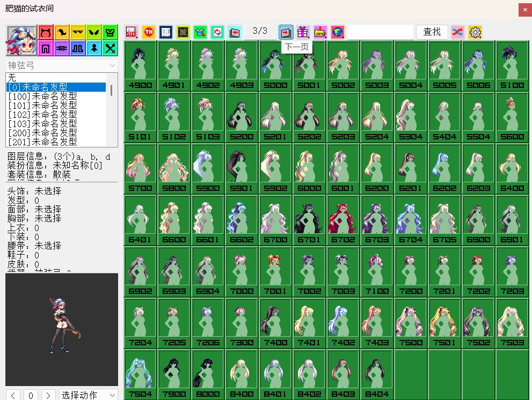This screenshot has width=532, height=400.
Task: Open the NPK download icon
Action: pyautogui.click(x=320, y=32)
